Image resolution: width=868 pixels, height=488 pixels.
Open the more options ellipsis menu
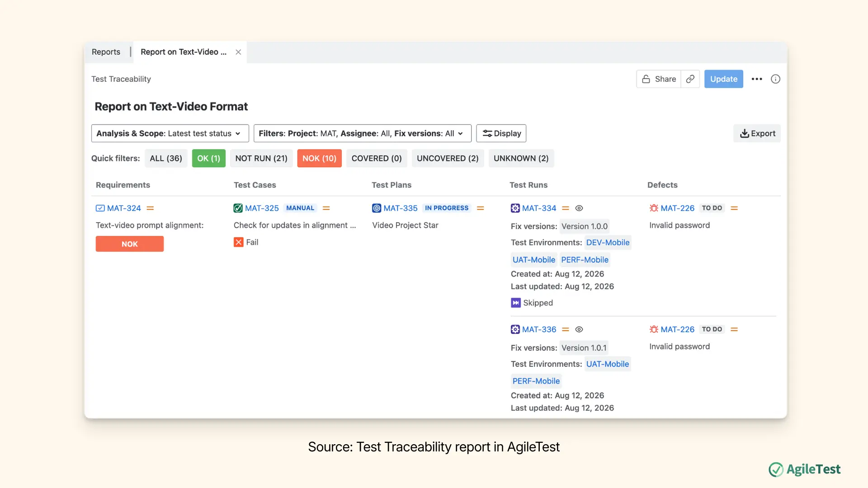coord(757,79)
